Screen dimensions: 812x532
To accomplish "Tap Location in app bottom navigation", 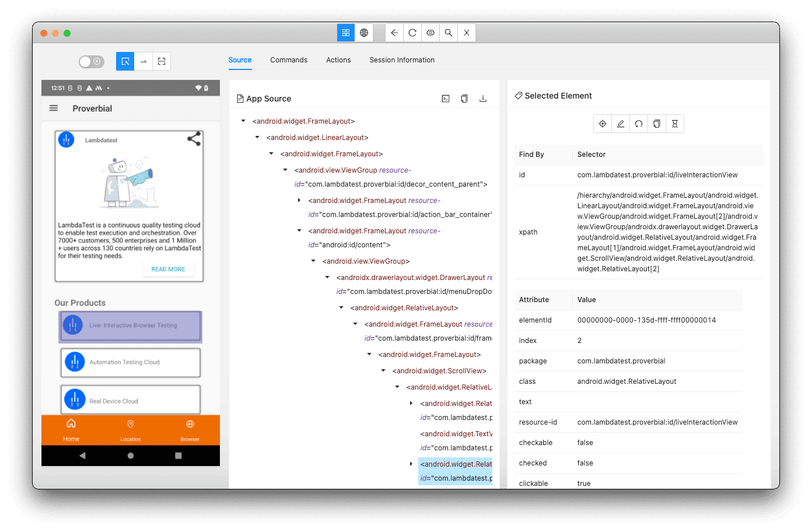I will click(131, 430).
